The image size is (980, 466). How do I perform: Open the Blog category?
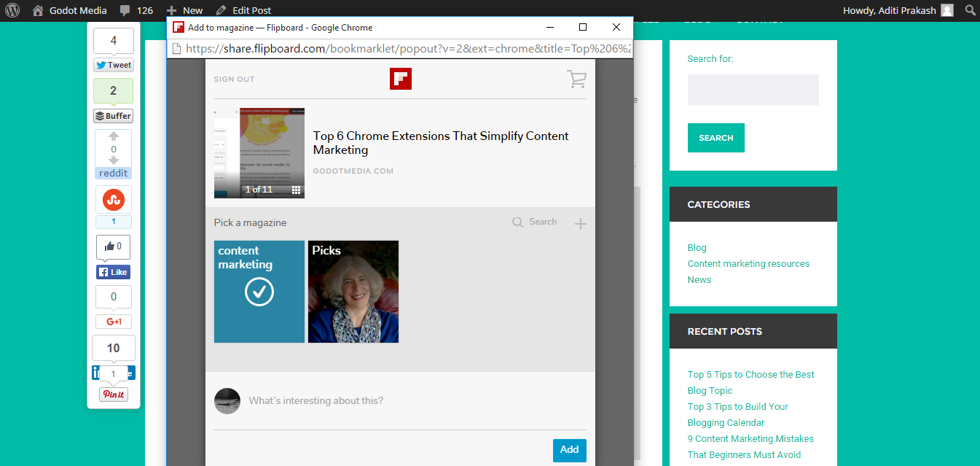pyautogui.click(x=697, y=248)
